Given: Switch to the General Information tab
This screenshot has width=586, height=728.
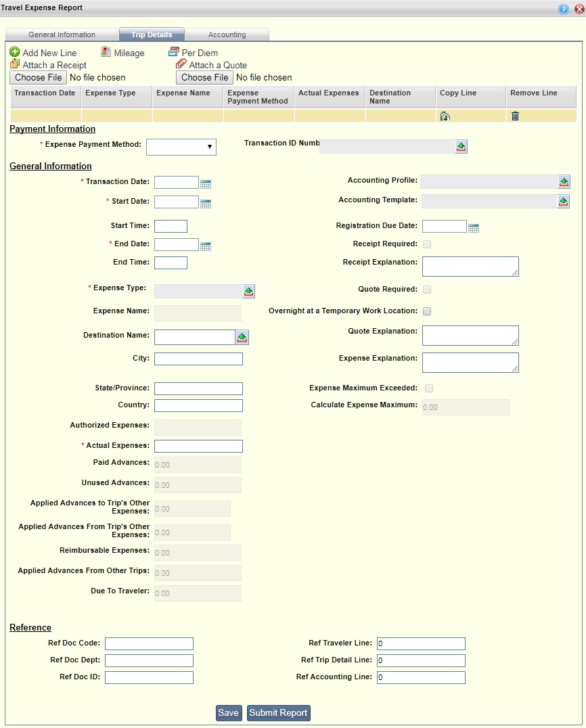Looking at the screenshot, I should click(62, 35).
